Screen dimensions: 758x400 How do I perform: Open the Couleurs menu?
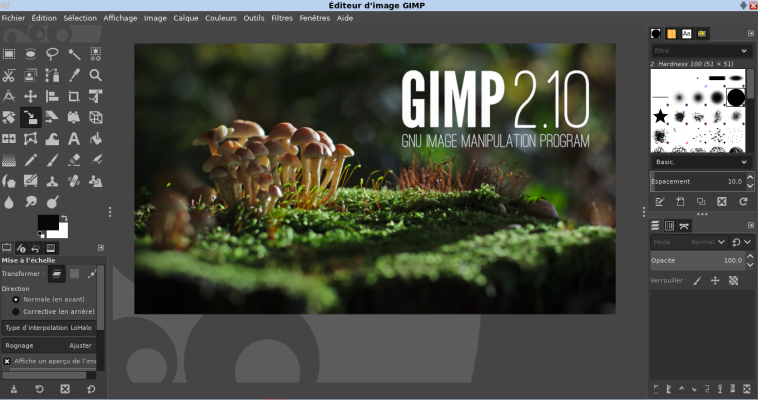pos(220,18)
